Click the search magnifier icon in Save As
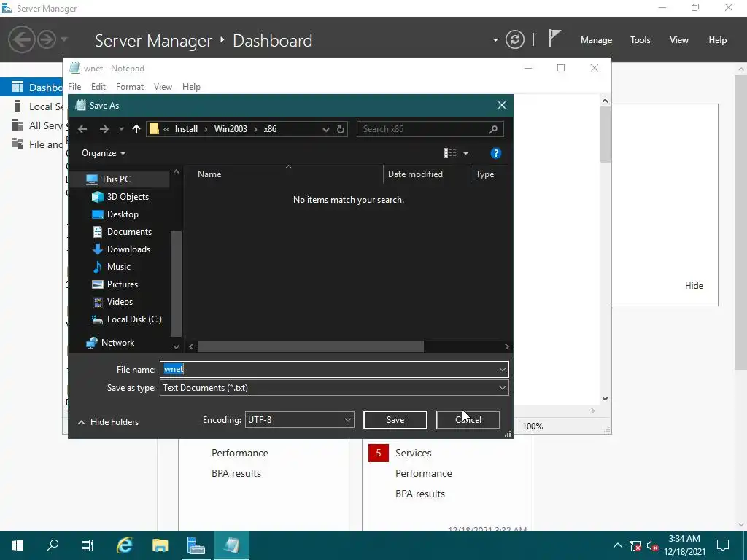747x560 pixels. coord(493,129)
